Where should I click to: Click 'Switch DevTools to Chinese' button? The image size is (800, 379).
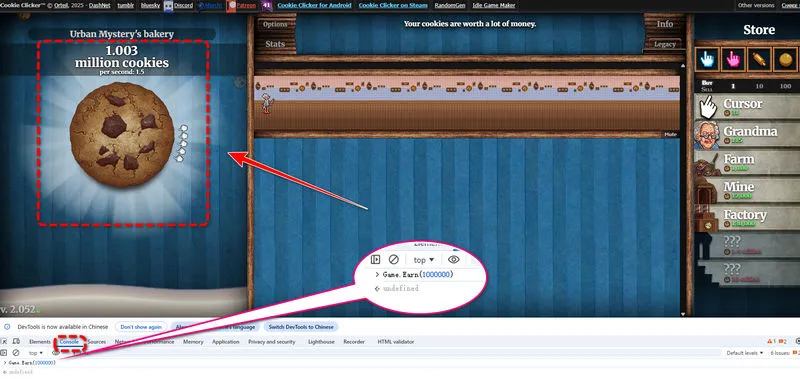[x=301, y=326]
